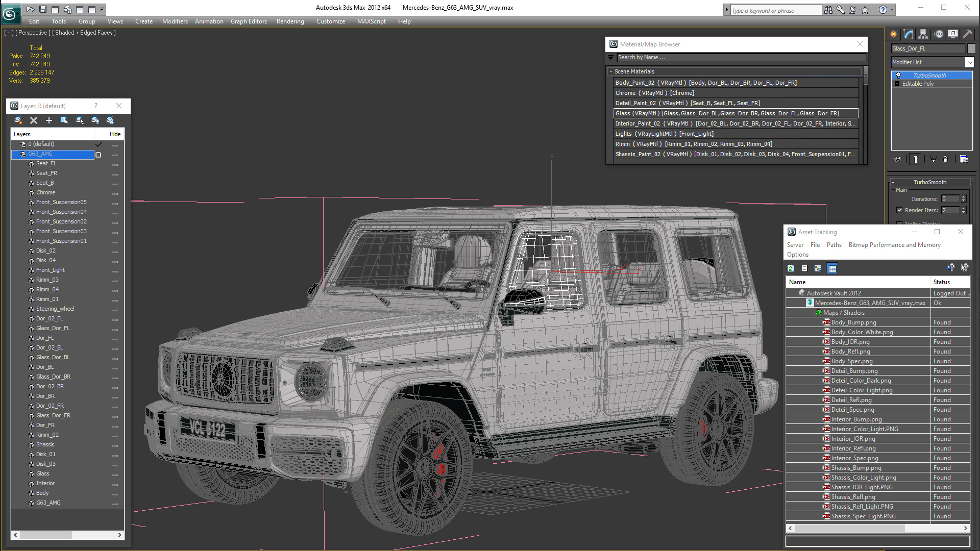Image resolution: width=980 pixels, height=551 pixels.
Task: Toggle hide state of Seat_FL layer row
Action: 115,164
